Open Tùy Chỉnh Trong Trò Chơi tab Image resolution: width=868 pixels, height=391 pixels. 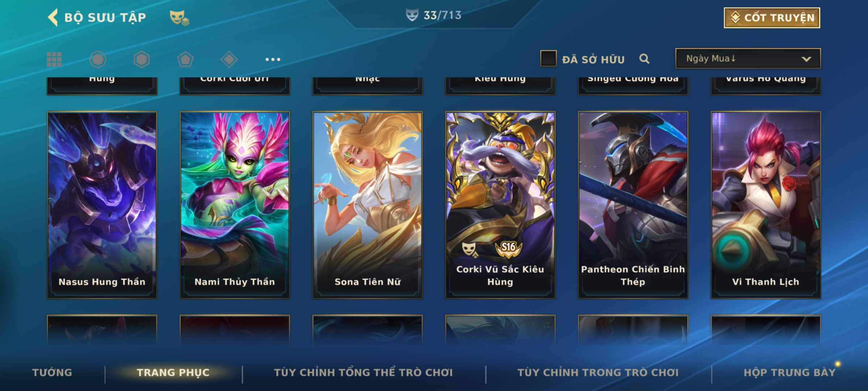(598, 373)
